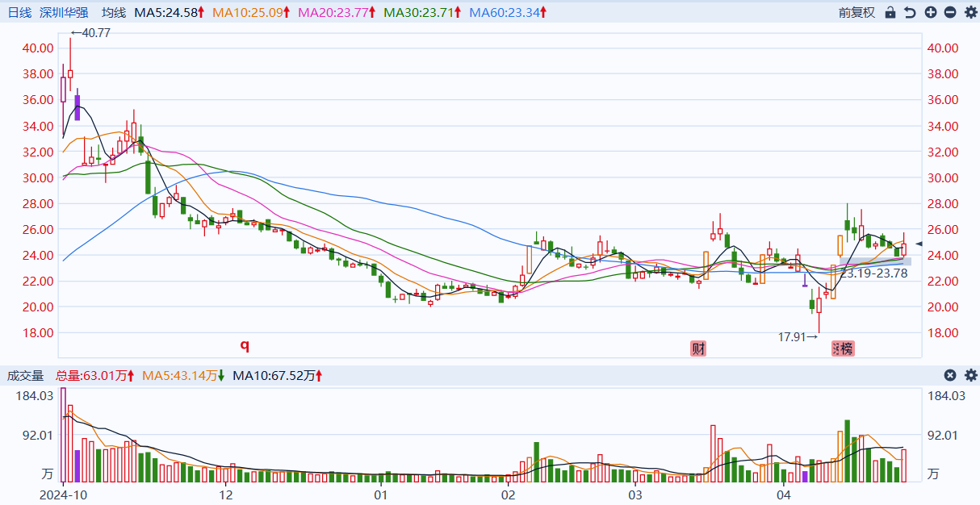Zoom in with the plus circle icon
The image size is (980, 505).
(931, 12)
